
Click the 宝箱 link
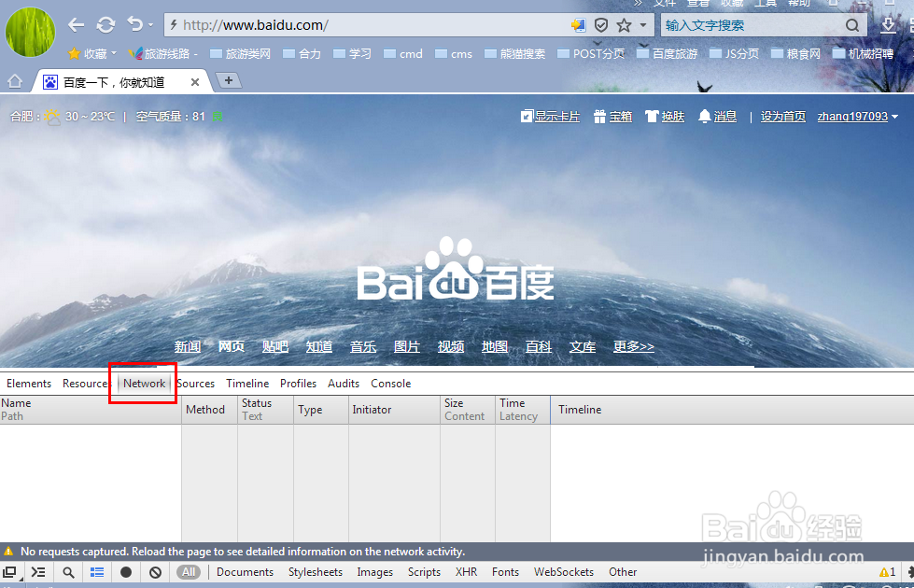[612, 117]
